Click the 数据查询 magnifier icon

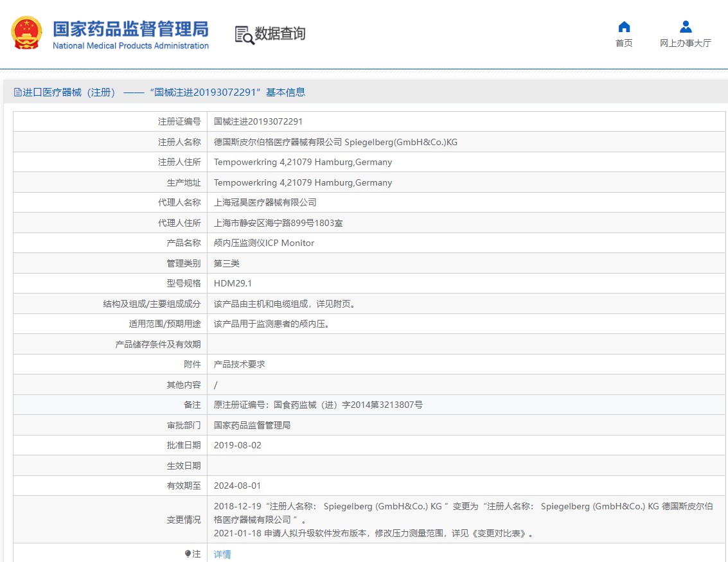pyautogui.click(x=244, y=35)
